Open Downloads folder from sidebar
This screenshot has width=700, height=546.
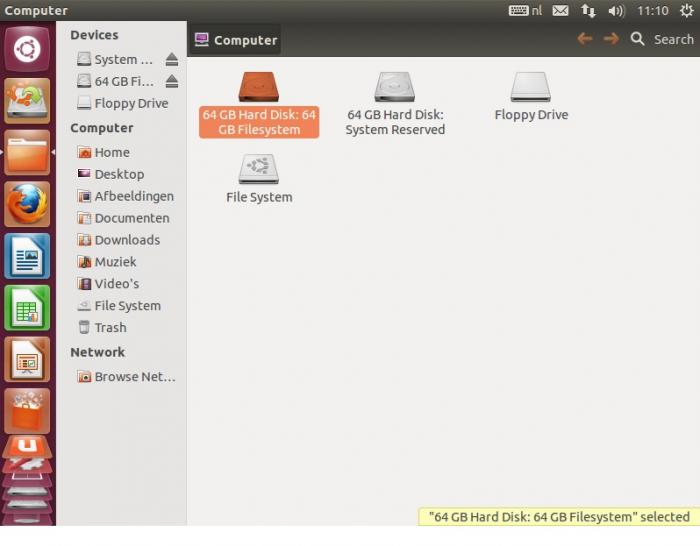point(118,240)
